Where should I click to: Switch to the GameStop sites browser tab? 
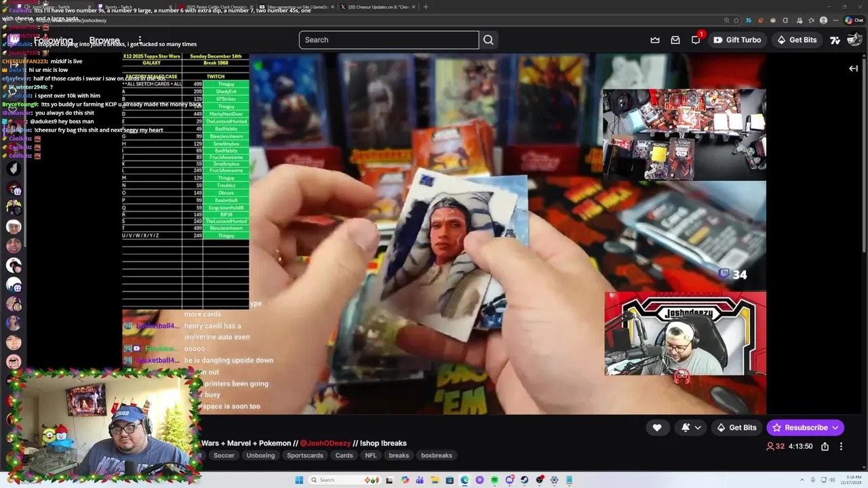coord(297,7)
